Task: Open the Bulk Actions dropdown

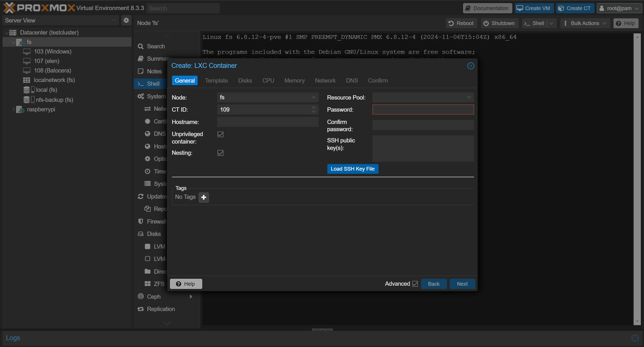Action: point(585,23)
